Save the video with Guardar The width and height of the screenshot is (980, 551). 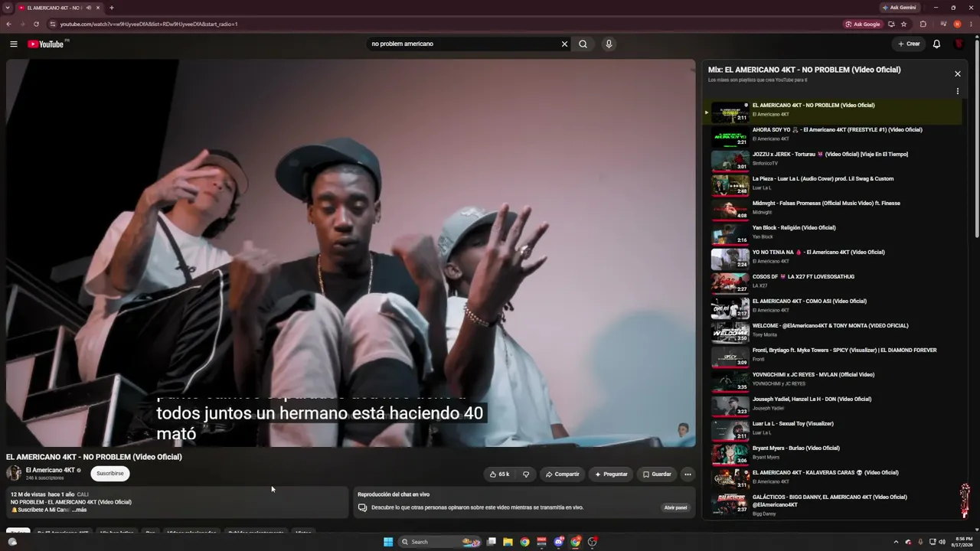pyautogui.click(x=657, y=474)
